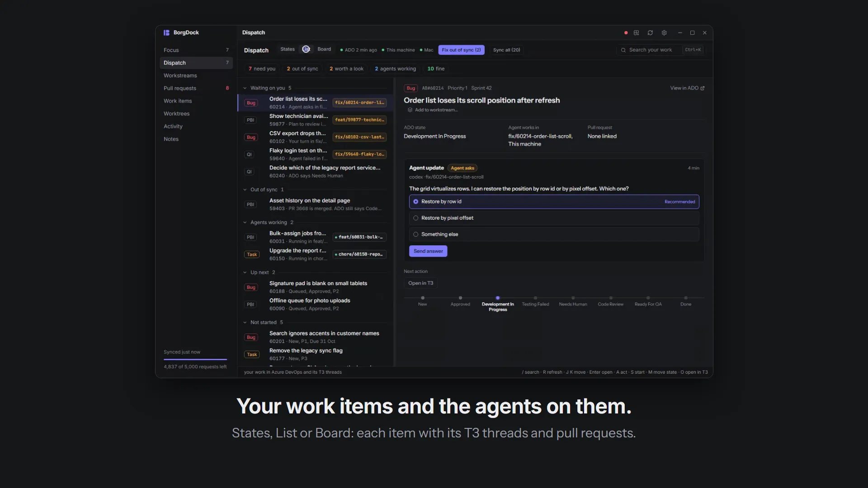Open Pull requests in the sidebar

[196, 88]
